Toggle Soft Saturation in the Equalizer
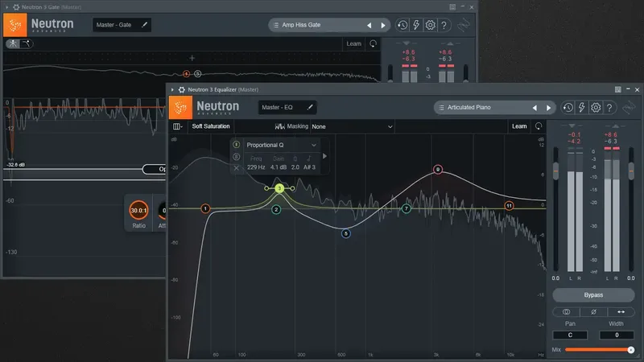This screenshot has width=644, height=362. [x=211, y=126]
